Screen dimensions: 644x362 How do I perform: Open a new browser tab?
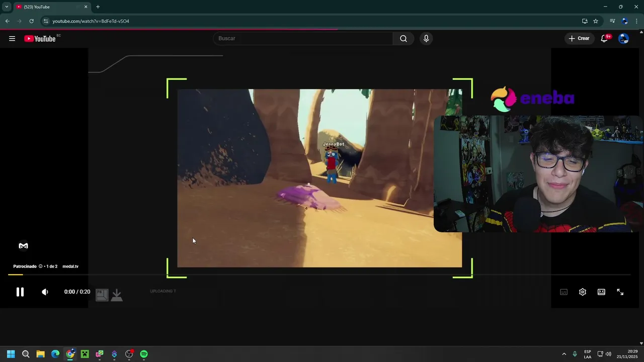[x=98, y=7]
